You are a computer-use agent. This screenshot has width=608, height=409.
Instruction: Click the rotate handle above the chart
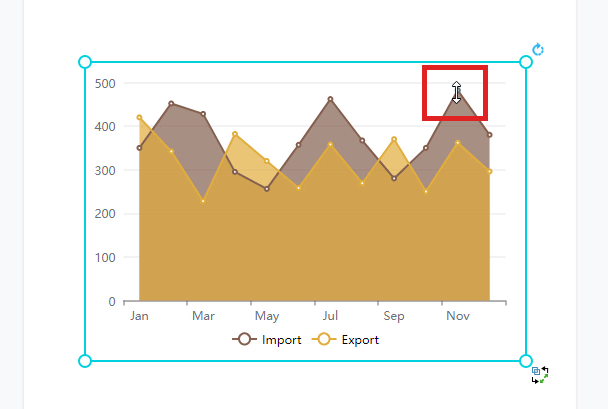coord(538,50)
